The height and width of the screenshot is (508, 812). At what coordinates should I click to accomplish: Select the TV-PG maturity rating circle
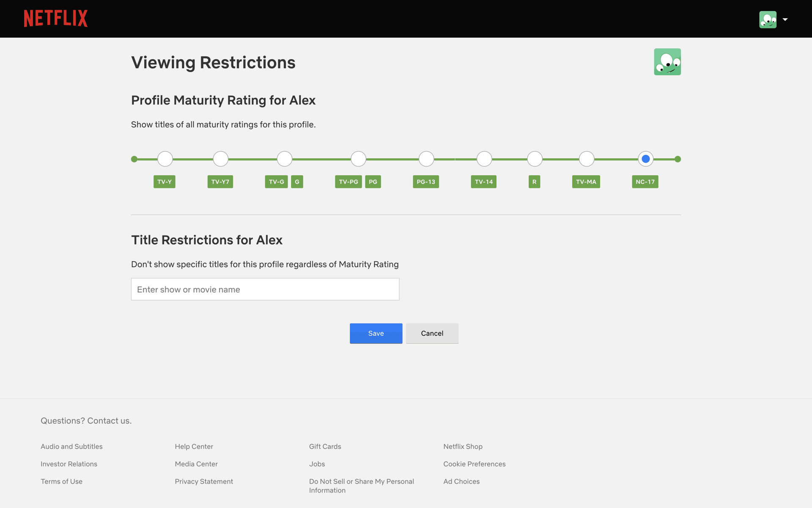click(x=358, y=159)
